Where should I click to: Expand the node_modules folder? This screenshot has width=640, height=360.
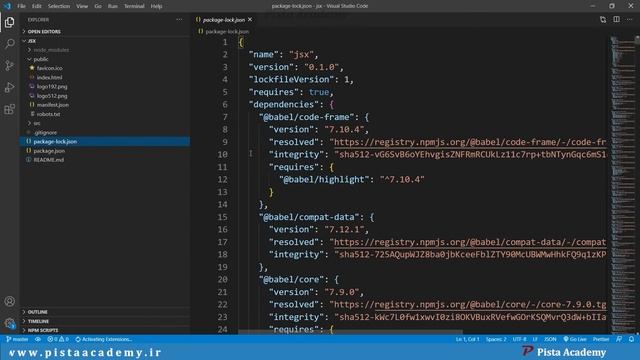[x=51, y=50]
